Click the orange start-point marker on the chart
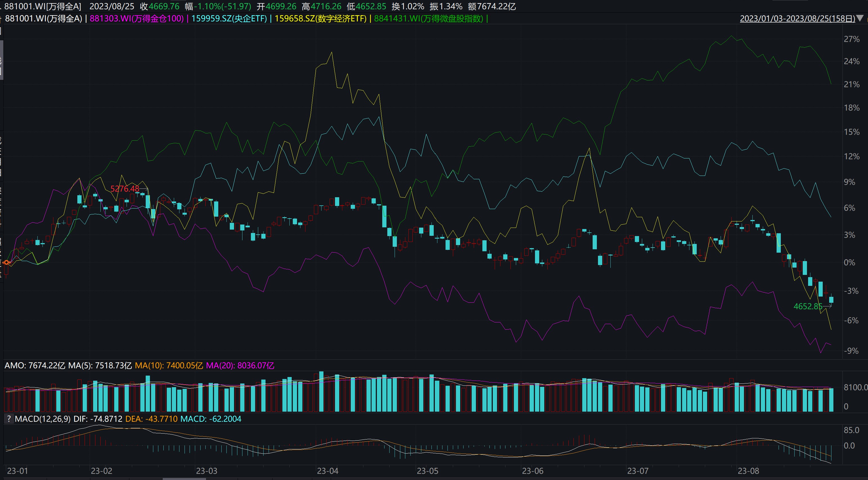This screenshot has height=480, width=868. [7, 262]
